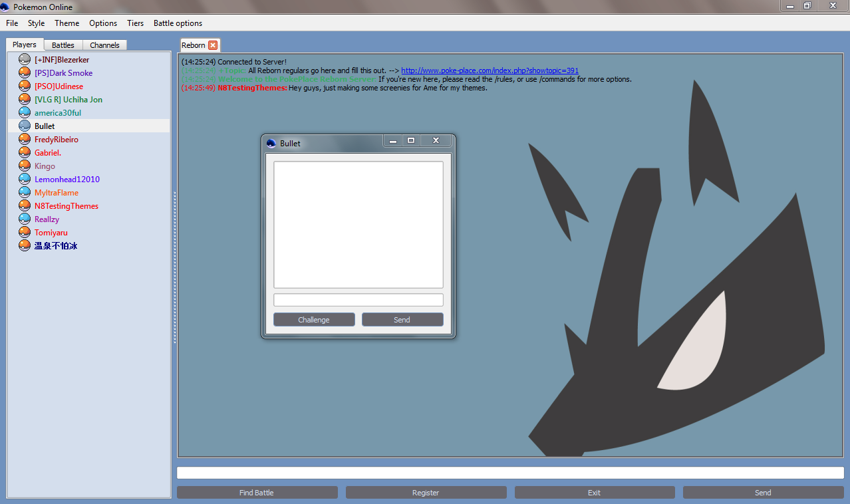Click pokeball icon next to Gabriel.
This screenshot has width=850, height=504.
(25, 152)
